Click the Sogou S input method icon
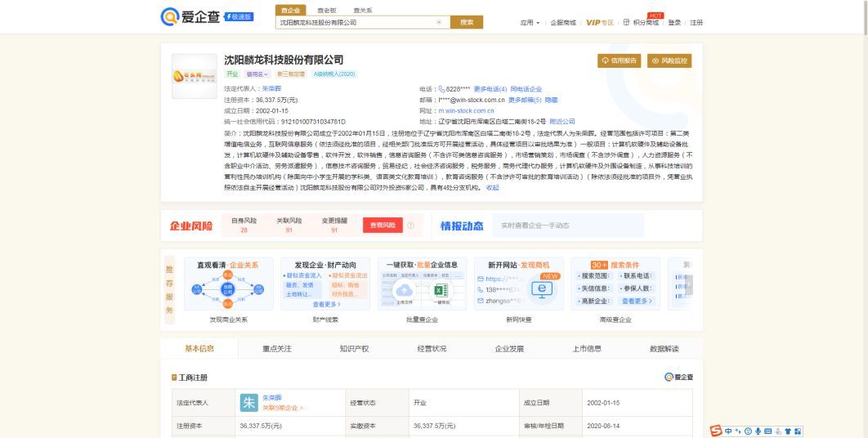 [716, 431]
